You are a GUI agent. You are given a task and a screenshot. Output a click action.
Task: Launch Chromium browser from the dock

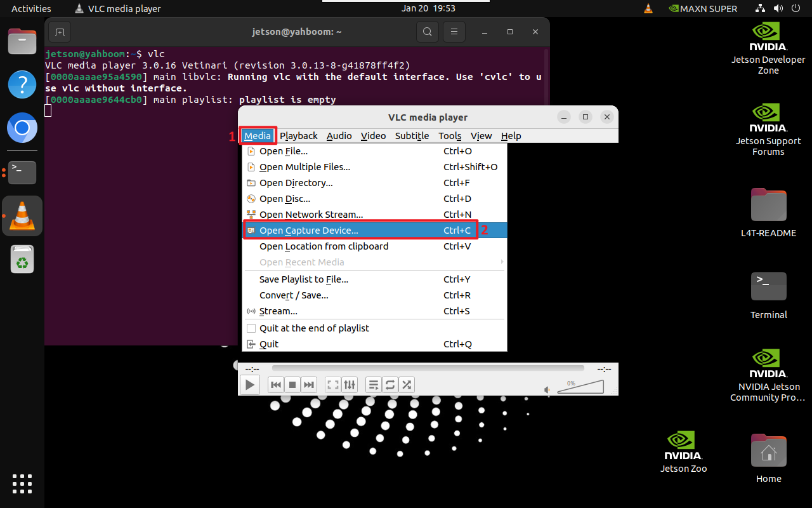click(x=22, y=129)
